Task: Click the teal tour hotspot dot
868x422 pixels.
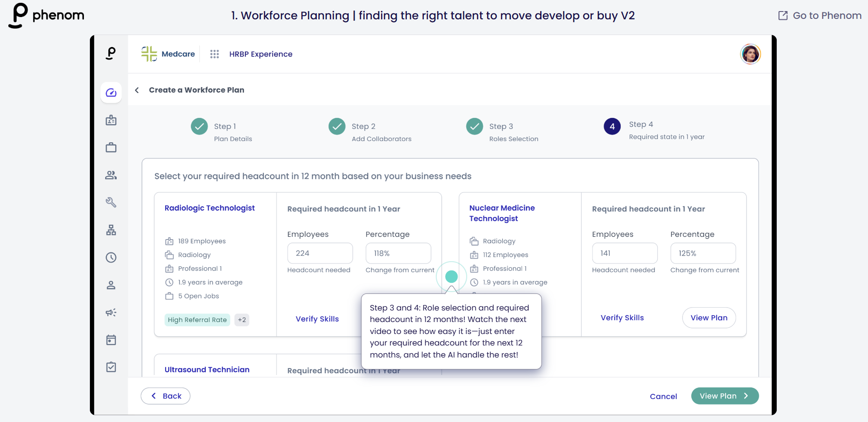Action: tap(452, 276)
